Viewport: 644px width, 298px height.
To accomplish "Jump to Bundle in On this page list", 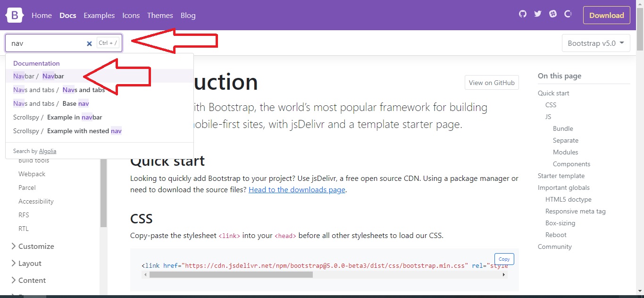I will coord(563,128).
